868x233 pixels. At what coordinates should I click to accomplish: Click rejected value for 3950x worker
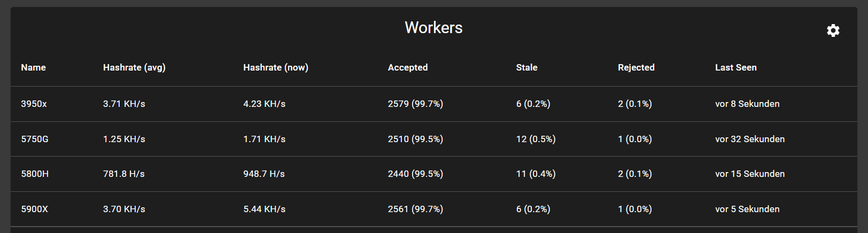point(634,104)
